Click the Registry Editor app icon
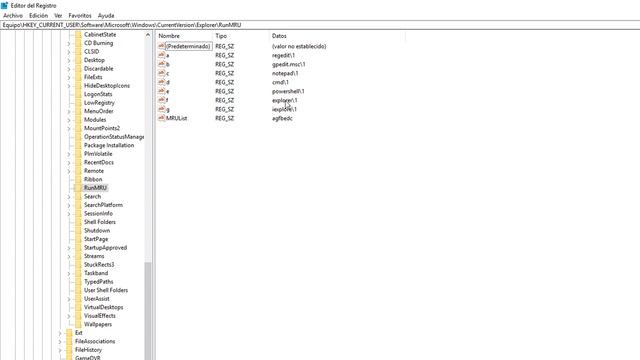The height and width of the screenshot is (360, 640). coord(4,6)
